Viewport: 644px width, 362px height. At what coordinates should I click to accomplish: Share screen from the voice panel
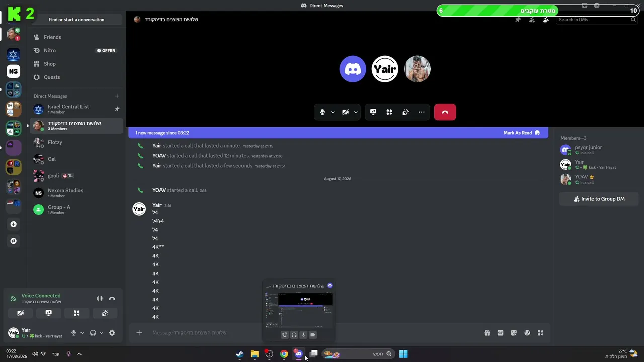pos(48,313)
